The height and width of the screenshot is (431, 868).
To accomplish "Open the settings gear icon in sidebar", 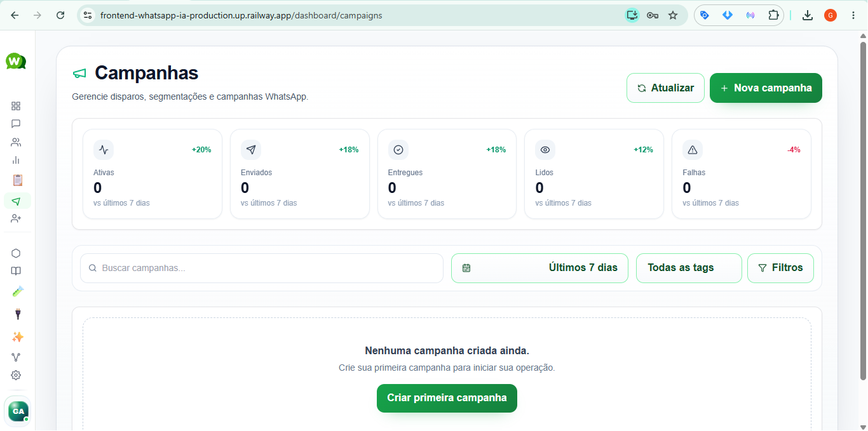I will (x=16, y=375).
